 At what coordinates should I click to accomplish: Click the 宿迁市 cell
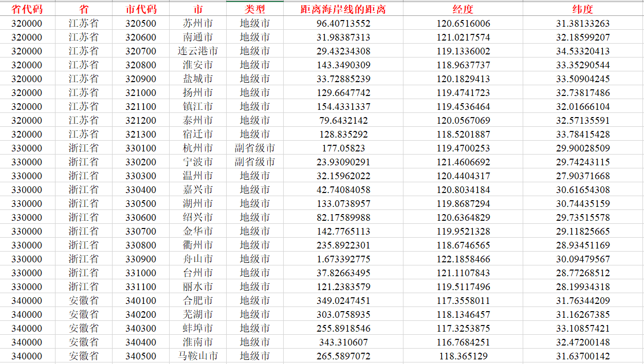(198, 134)
